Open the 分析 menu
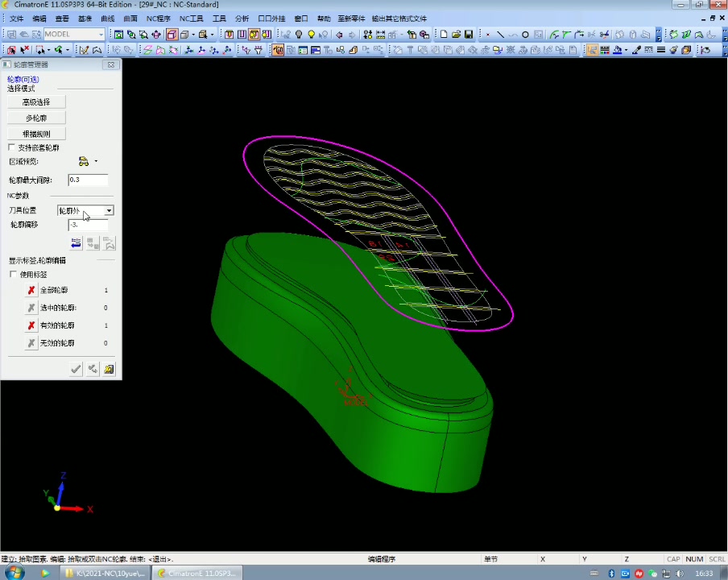Viewport: 728px width, 580px height. [242, 18]
